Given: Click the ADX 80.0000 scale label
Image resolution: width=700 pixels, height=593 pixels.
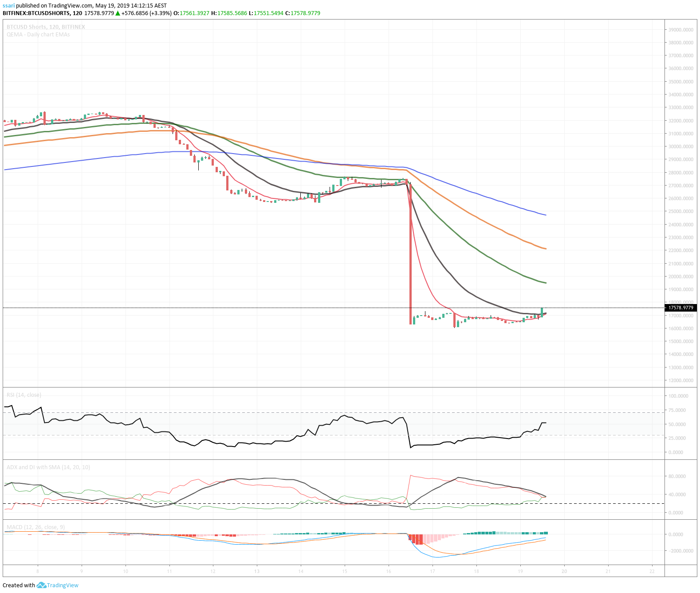Looking at the screenshot, I should (677, 476).
